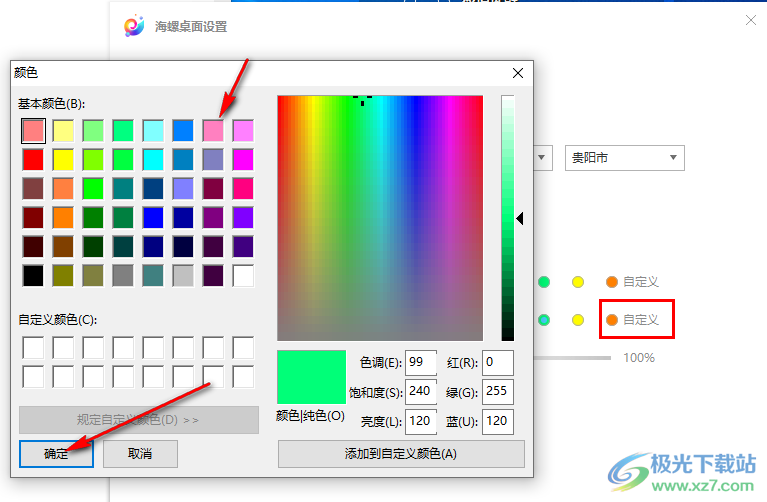Select the pure yellow basic color swatch

click(63, 160)
